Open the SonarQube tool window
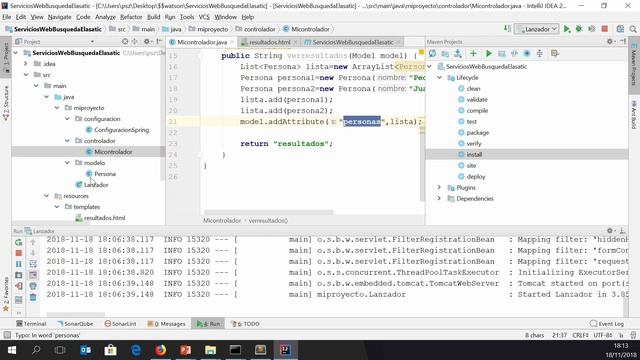This screenshot has height=360, width=640. point(75,324)
